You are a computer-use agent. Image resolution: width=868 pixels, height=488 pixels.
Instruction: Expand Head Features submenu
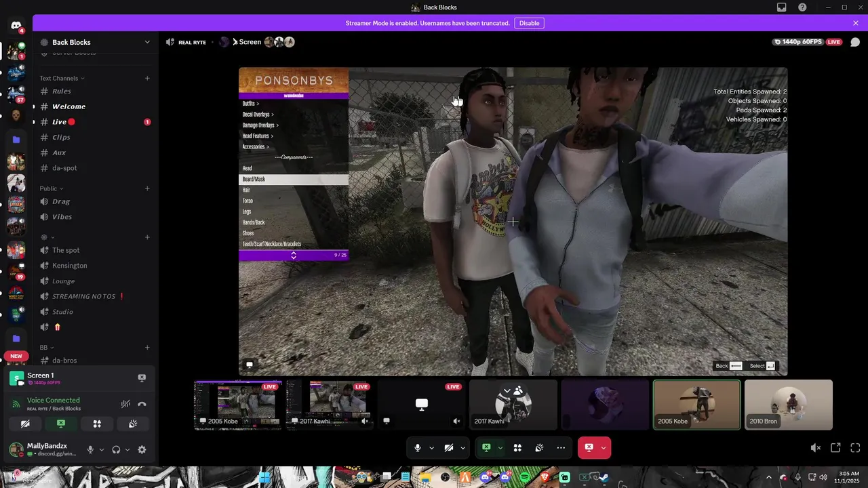[294, 136]
